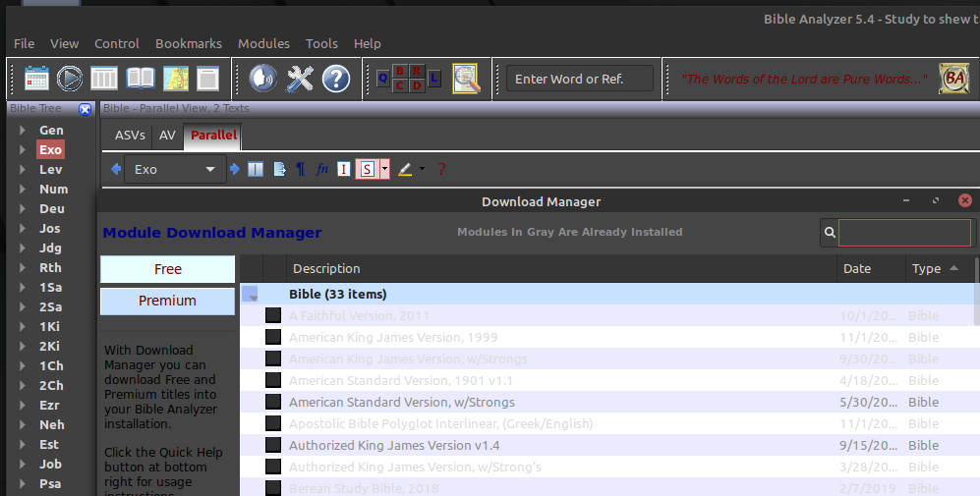
Task: Toggle the I italics icon
Action: 344,169
